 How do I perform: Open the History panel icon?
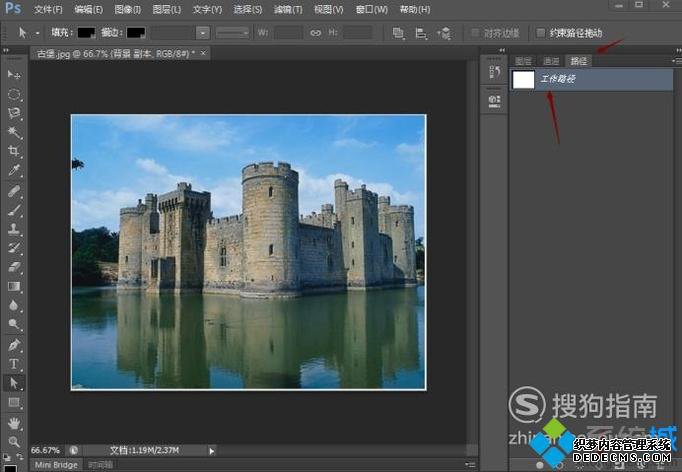[494, 71]
